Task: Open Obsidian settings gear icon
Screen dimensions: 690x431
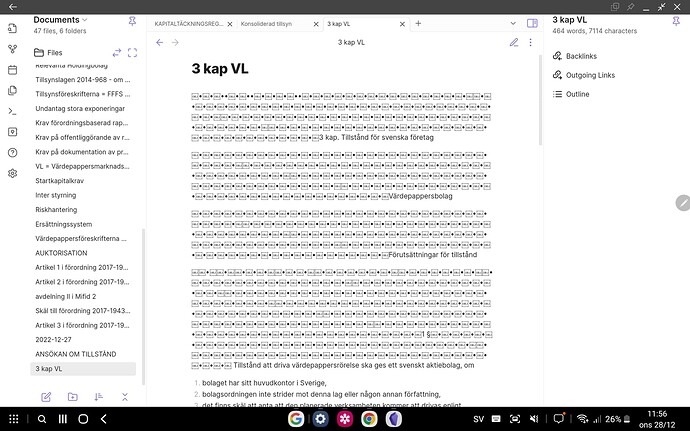Action: (x=12, y=173)
